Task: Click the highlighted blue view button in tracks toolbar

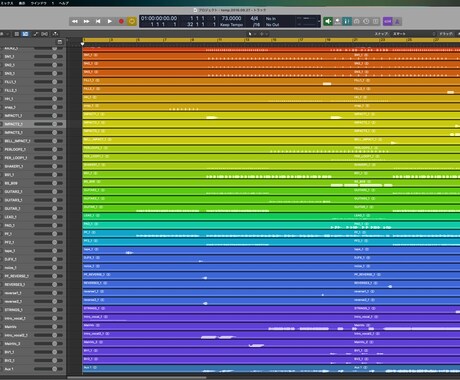Action: (x=25, y=34)
